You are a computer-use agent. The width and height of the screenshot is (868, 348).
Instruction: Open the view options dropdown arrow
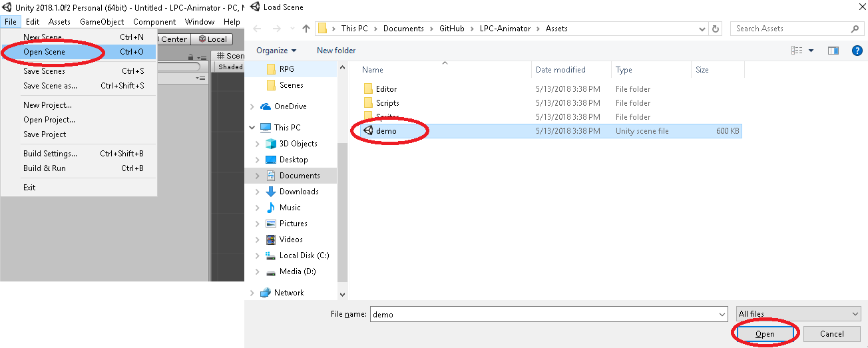[811, 51]
